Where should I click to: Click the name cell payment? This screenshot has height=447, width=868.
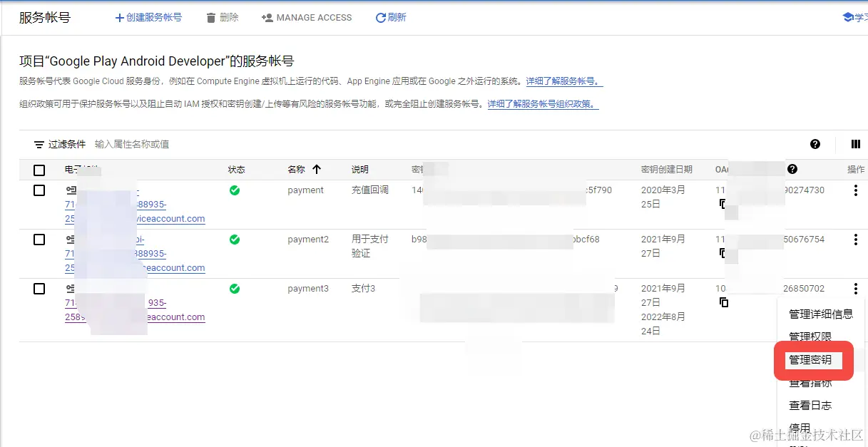tap(305, 190)
